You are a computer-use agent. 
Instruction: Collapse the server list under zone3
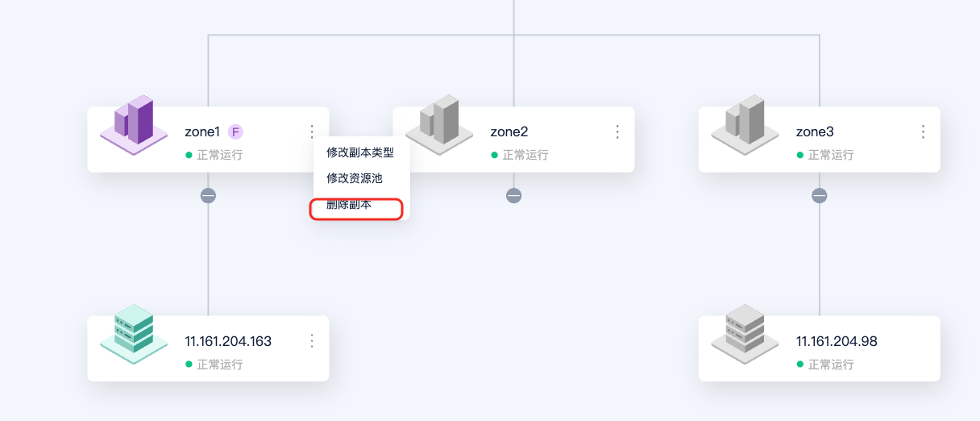coord(820,195)
